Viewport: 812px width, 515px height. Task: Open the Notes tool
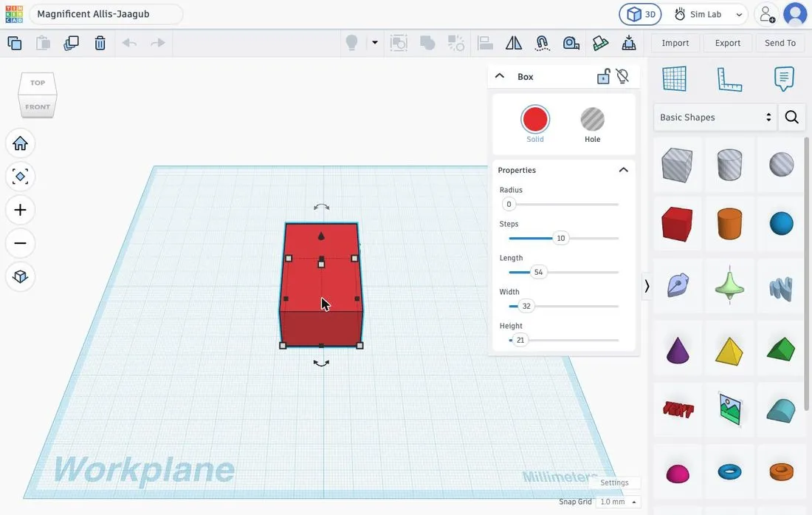click(x=784, y=79)
